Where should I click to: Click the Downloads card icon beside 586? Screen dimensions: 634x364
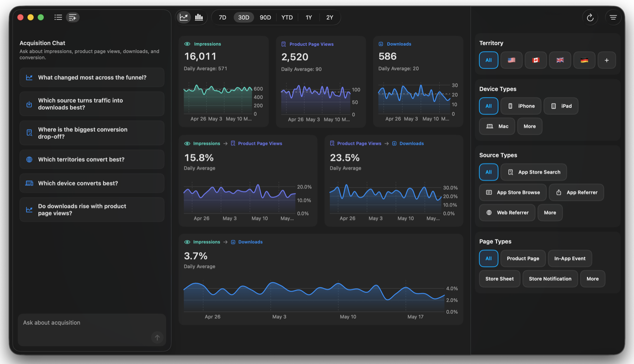381,44
